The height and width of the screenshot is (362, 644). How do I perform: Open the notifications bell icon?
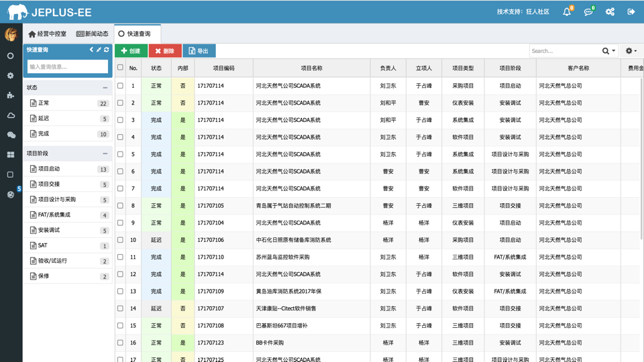click(567, 12)
